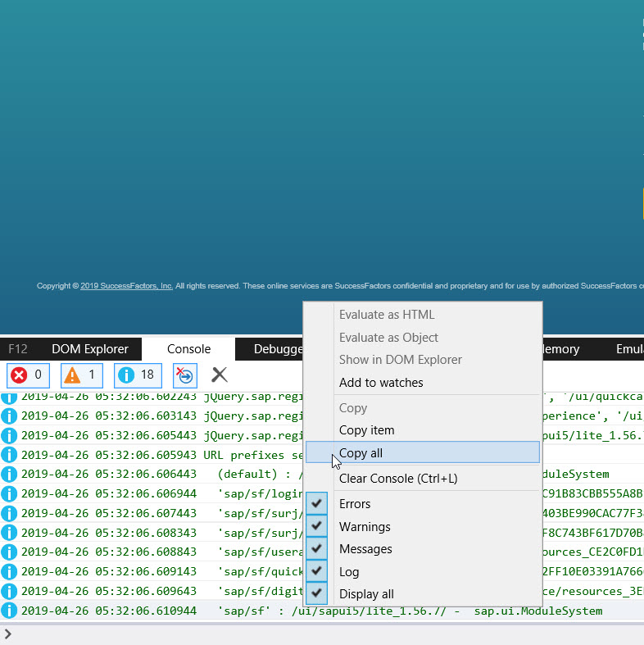Click info icon of 05:32:06.605443 log entry
The image size is (644, 645).
point(9,435)
